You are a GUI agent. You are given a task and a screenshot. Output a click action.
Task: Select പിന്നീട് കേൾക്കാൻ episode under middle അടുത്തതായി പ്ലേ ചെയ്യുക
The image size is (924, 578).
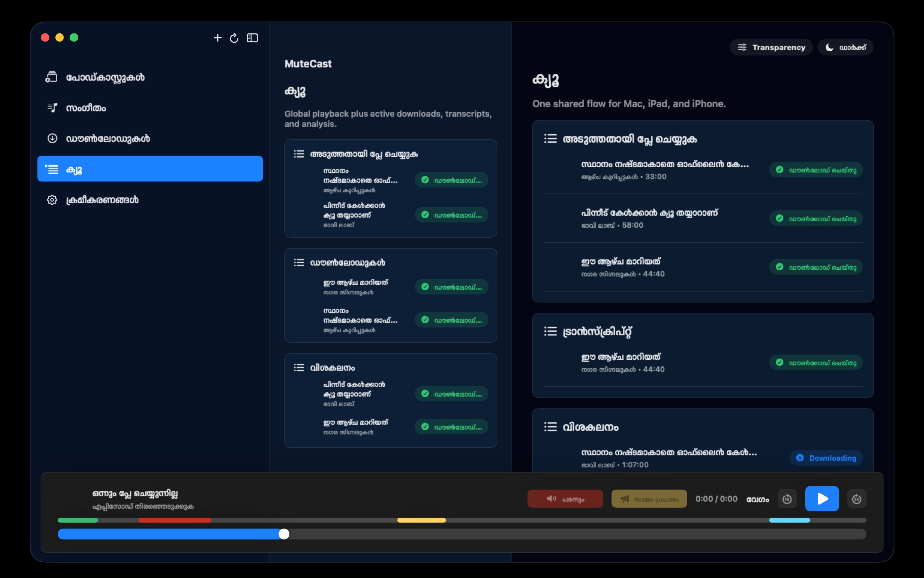coord(390,215)
